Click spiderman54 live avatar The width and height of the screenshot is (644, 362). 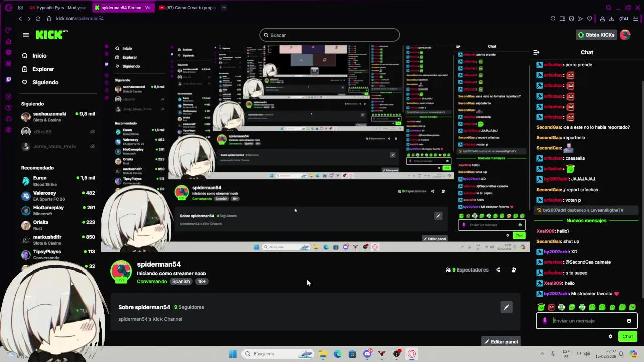point(121,271)
